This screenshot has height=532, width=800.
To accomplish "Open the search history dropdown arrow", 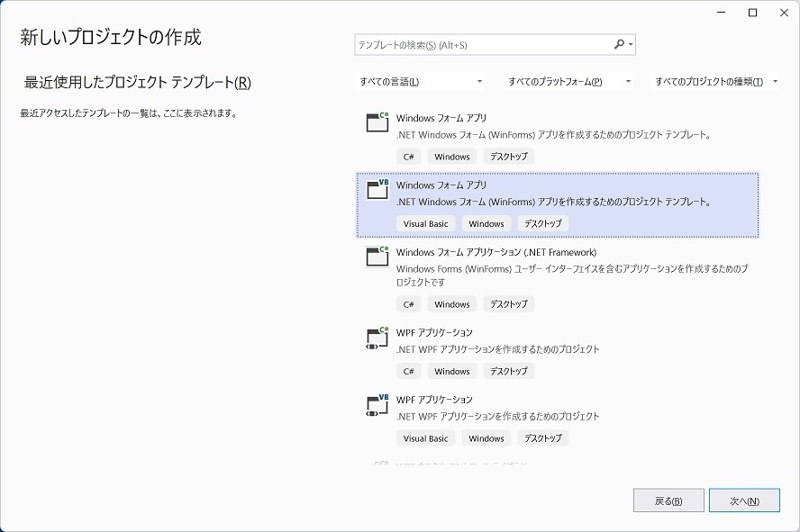I will click(632, 43).
